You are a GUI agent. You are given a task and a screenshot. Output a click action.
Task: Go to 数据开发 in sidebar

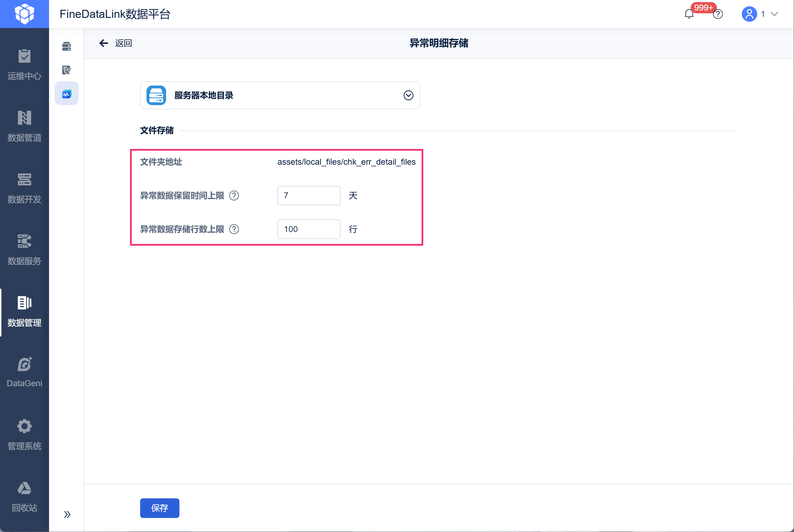(25, 188)
